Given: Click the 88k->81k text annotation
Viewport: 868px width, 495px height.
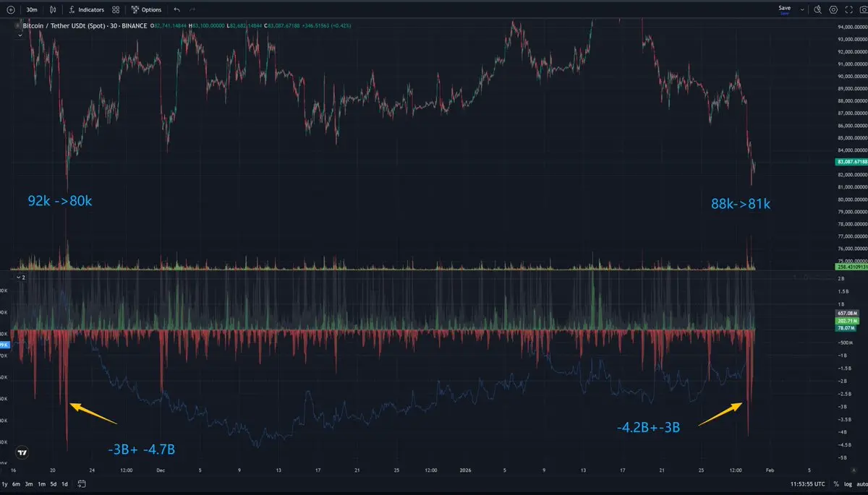Looking at the screenshot, I should 741,204.
